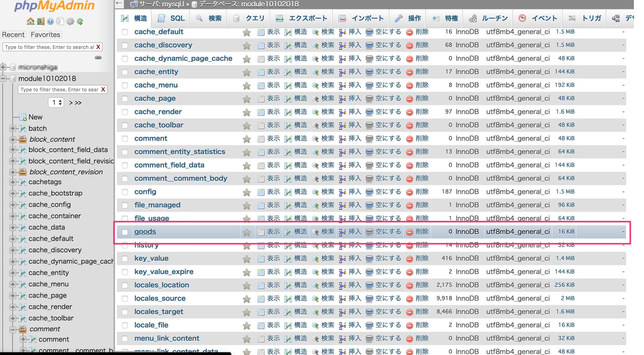Click New table icon in tree

pos(23,117)
